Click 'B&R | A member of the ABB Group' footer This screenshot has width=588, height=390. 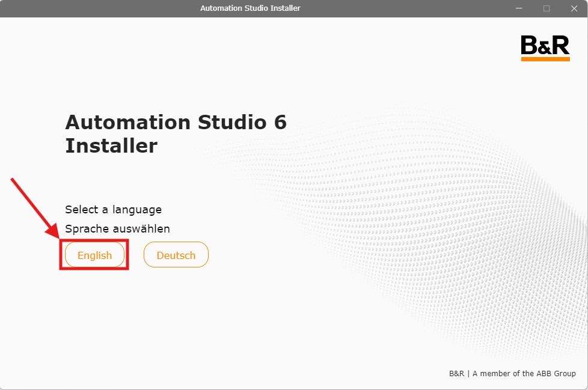pos(512,374)
